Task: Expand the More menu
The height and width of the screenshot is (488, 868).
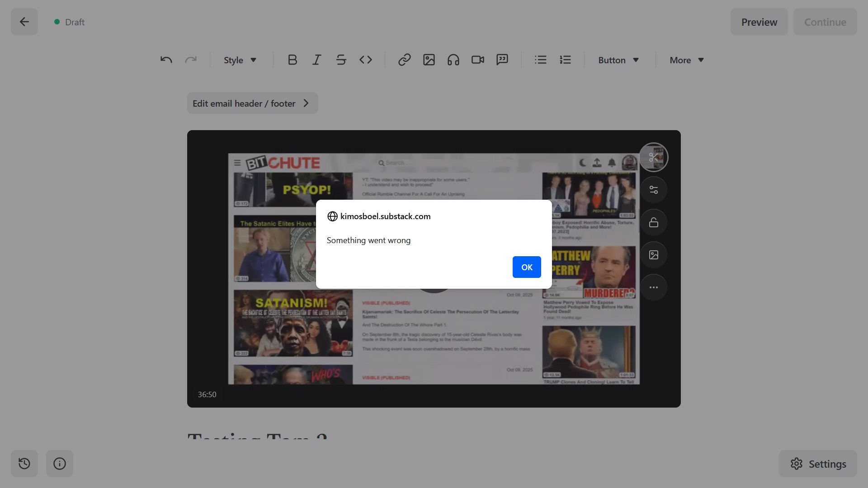Action: coord(686,60)
